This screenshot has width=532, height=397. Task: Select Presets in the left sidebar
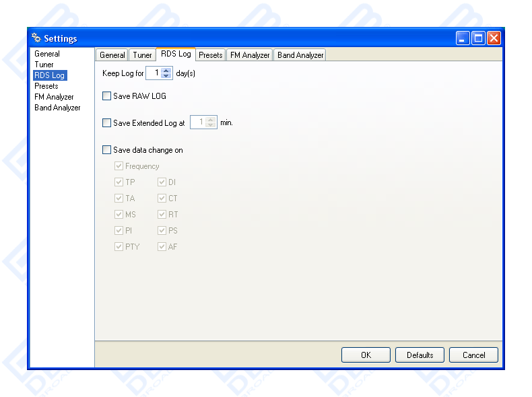(46, 86)
